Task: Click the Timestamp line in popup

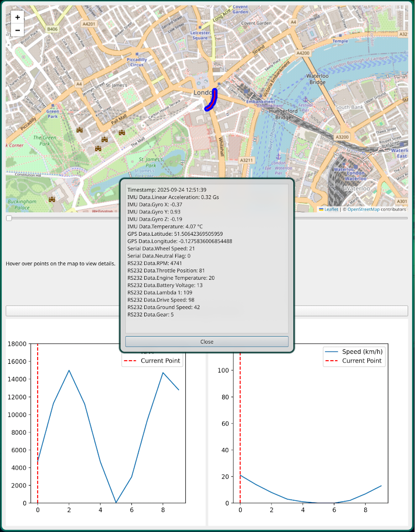Action: (x=167, y=190)
